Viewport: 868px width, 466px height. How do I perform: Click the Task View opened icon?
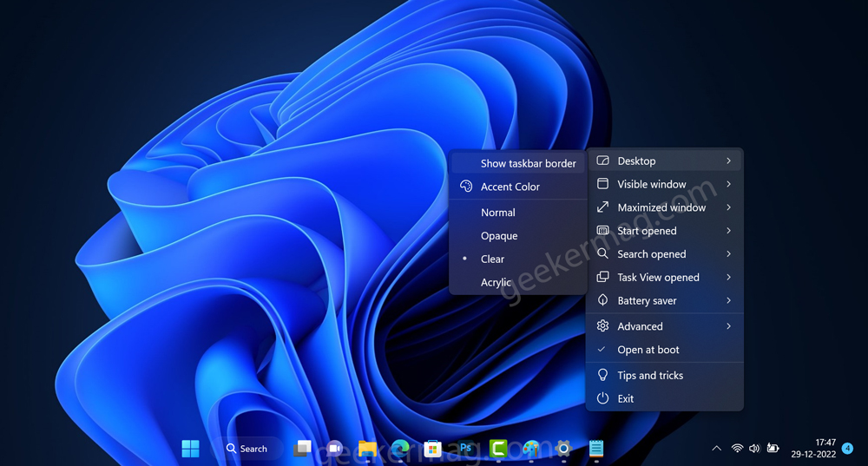pyautogui.click(x=603, y=277)
